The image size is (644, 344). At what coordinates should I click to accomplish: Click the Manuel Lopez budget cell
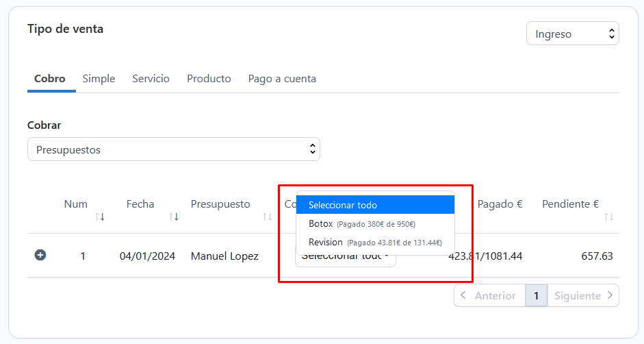(x=224, y=256)
